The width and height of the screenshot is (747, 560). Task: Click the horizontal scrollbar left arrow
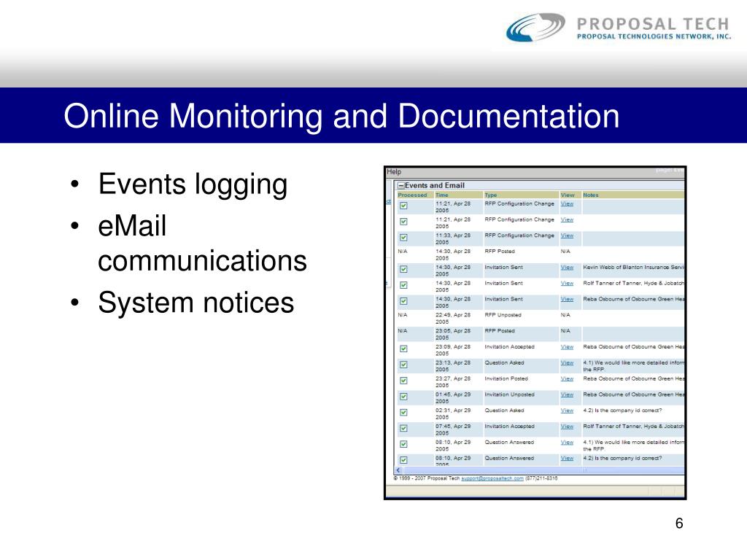(x=399, y=470)
